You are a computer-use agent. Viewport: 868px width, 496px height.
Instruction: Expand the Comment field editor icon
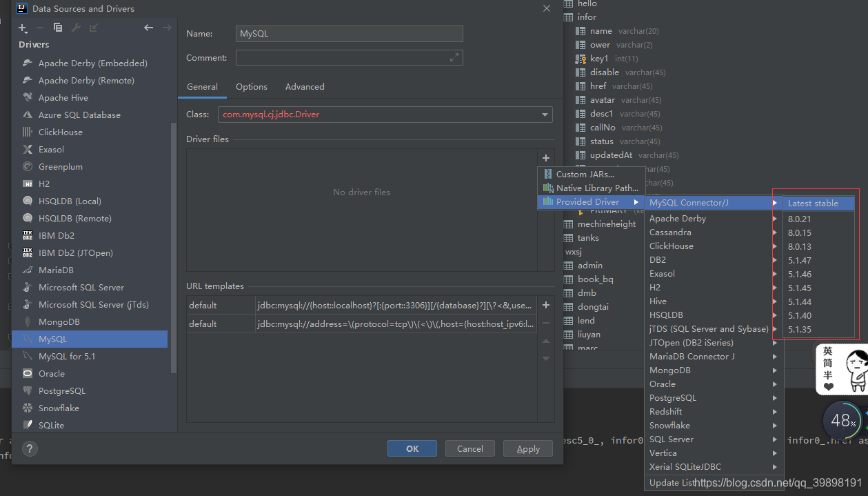click(x=454, y=58)
